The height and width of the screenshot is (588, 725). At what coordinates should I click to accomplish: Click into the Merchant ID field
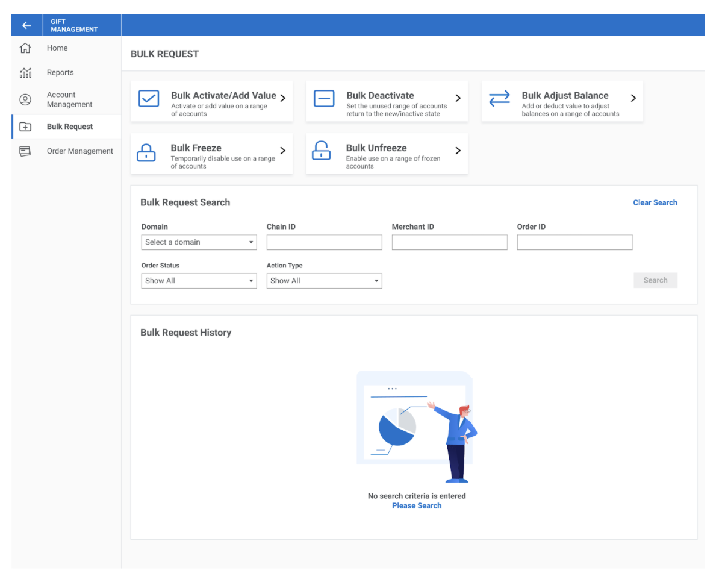point(449,242)
